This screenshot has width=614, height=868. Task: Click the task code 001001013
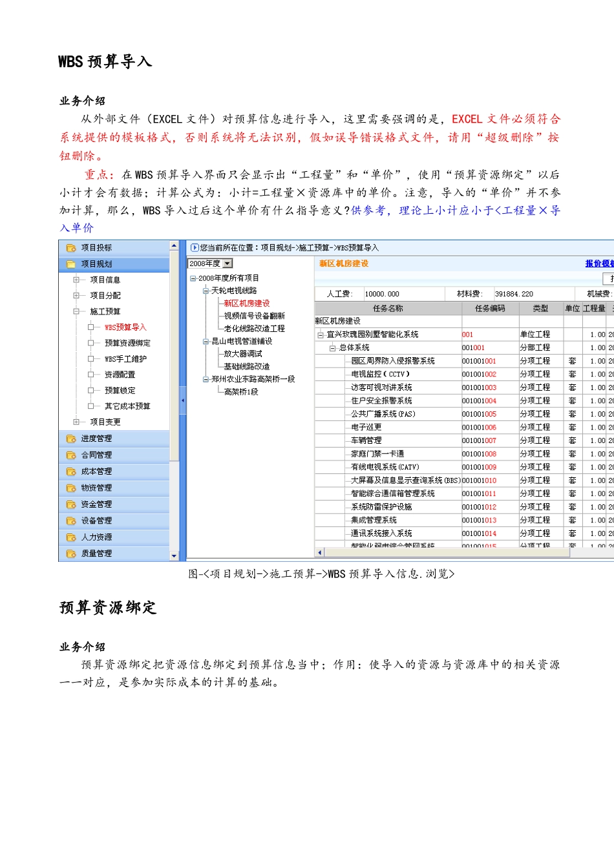tap(479, 521)
